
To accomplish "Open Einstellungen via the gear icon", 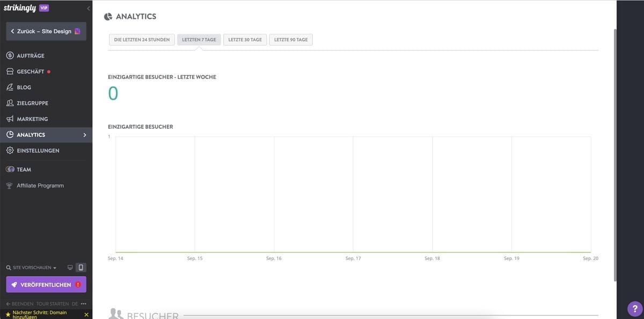I will coord(9,150).
